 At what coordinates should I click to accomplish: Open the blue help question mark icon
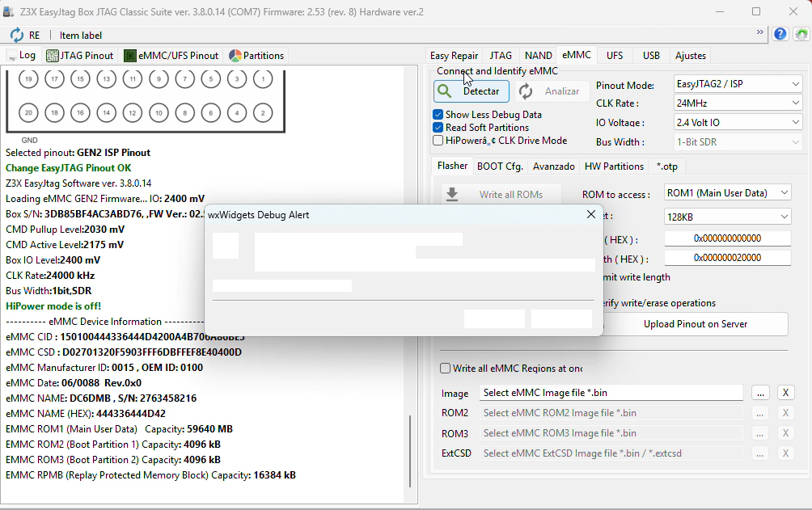coord(780,34)
